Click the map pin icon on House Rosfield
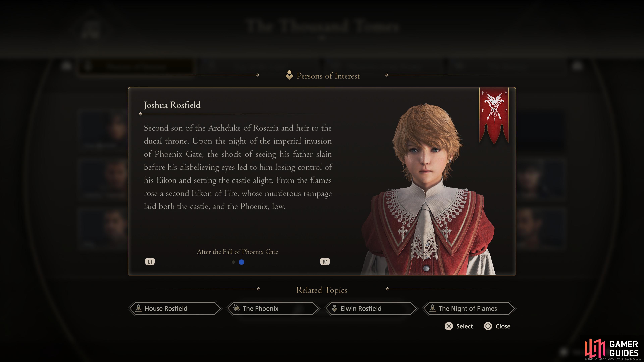The height and width of the screenshot is (362, 644). (138, 308)
